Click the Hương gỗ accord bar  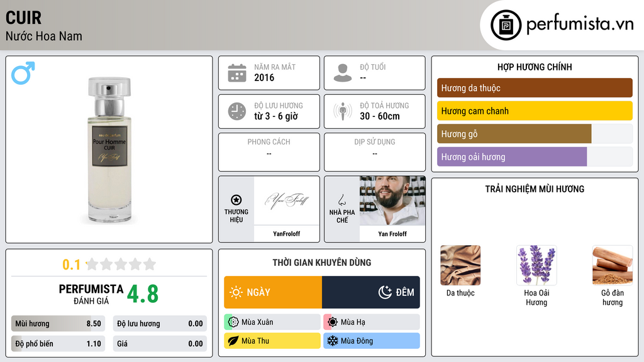coord(535,134)
